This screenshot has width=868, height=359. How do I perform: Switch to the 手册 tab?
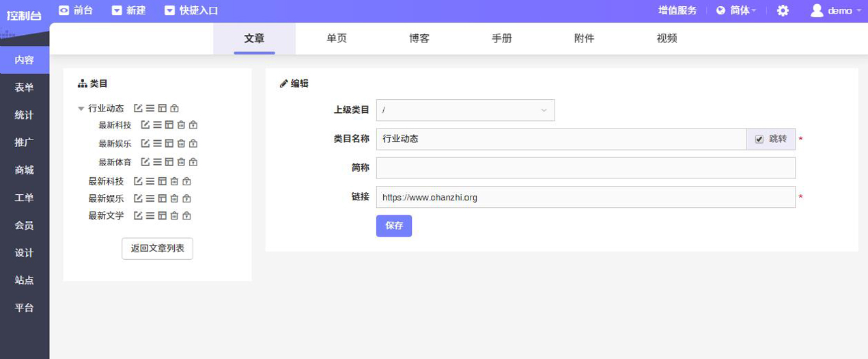click(x=502, y=38)
